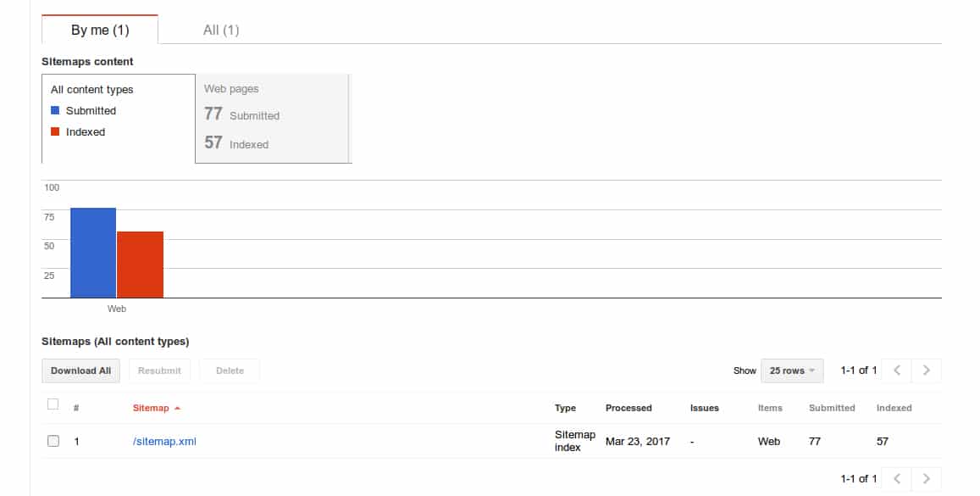
Task: Switch to the By me (1) tab
Action: (x=100, y=30)
